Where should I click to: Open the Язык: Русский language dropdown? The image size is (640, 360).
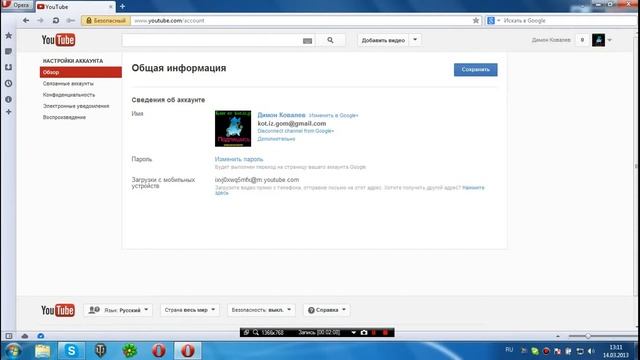pos(118,310)
